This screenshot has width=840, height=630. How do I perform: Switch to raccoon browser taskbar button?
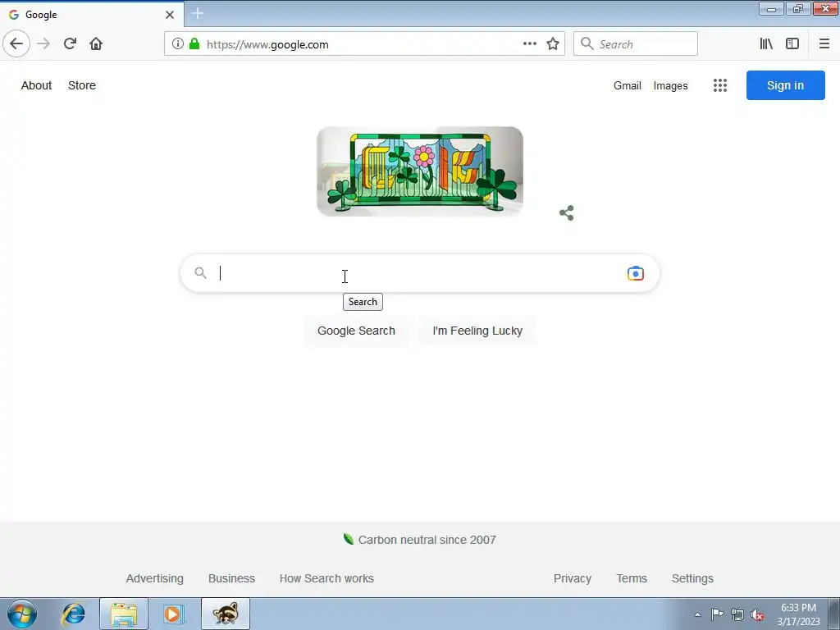(x=226, y=614)
